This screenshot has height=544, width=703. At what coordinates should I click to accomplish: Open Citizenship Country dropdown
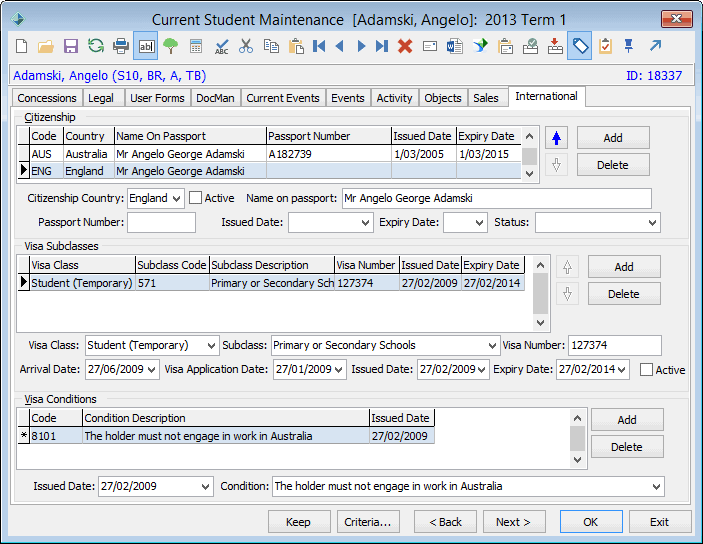[x=177, y=199]
